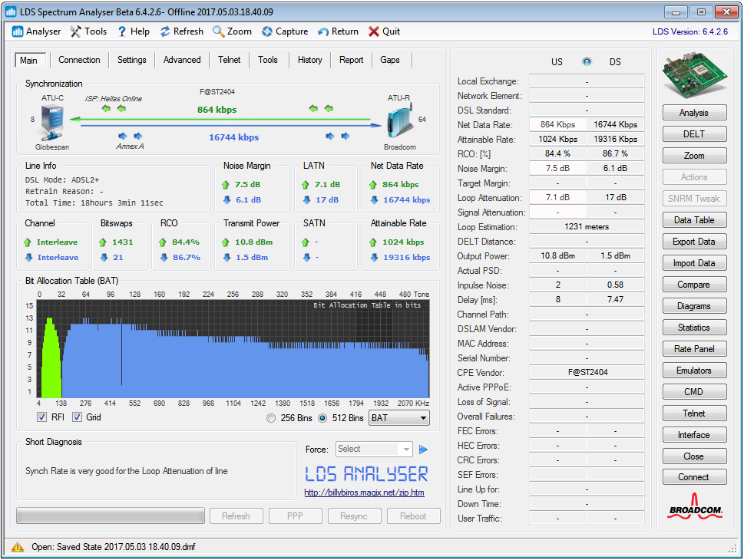744x560 pixels.
Task: Disable the Grid checkbox
Action: coord(78,417)
